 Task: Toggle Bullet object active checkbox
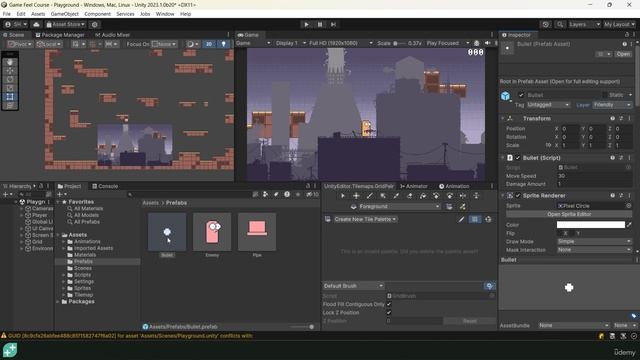click(x=521, y=95)
